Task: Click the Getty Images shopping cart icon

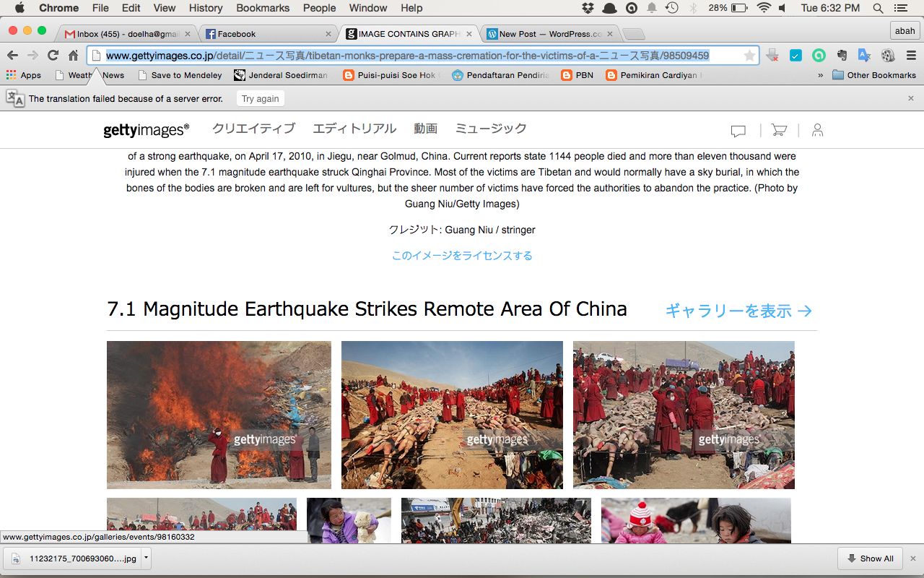Action: pos(779,130)
